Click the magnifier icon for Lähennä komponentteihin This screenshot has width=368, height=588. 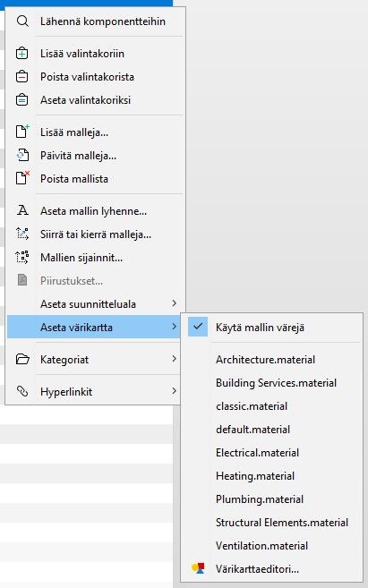point(22,21)
